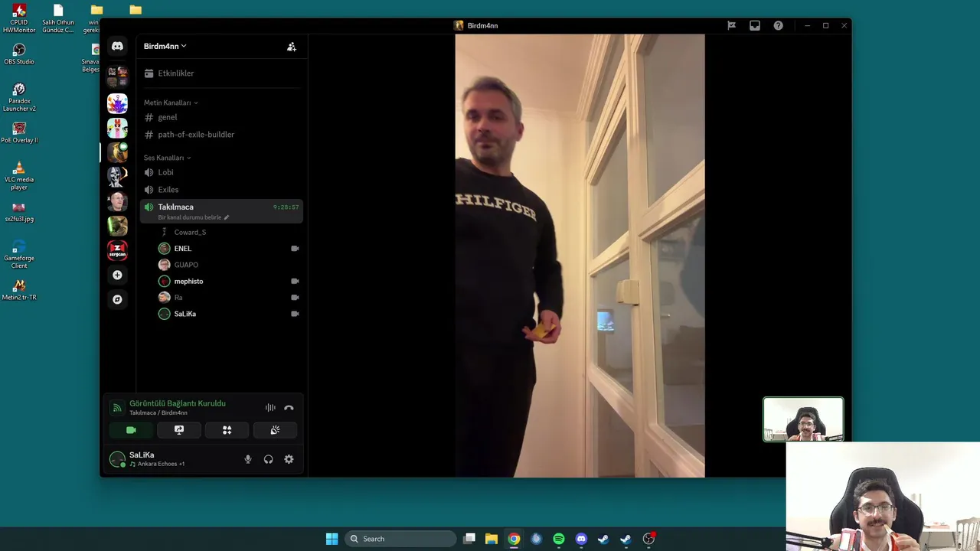Open the flag icon in title bar
980x551 pixels.
[x=731, y=25]
